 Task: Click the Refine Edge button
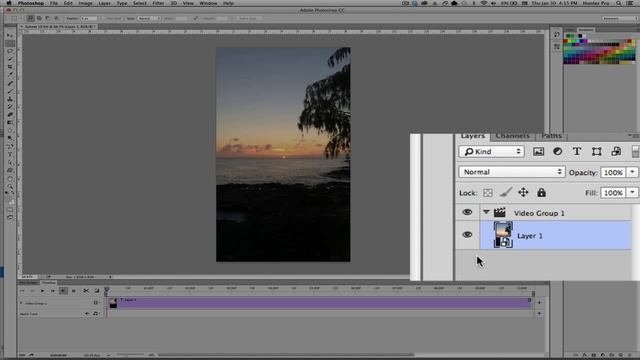pyautogui.click(x=248, y=18)
